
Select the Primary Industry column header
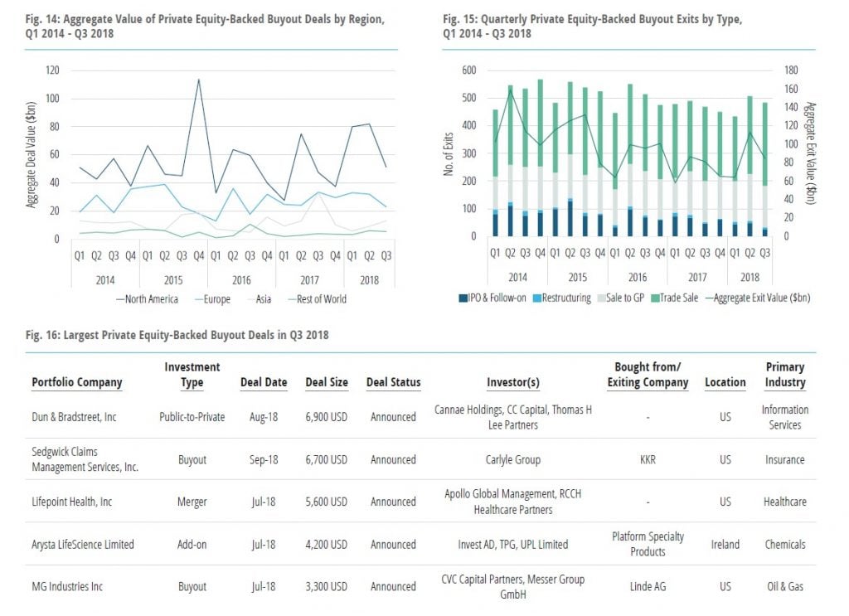click(x=784, y=375)
